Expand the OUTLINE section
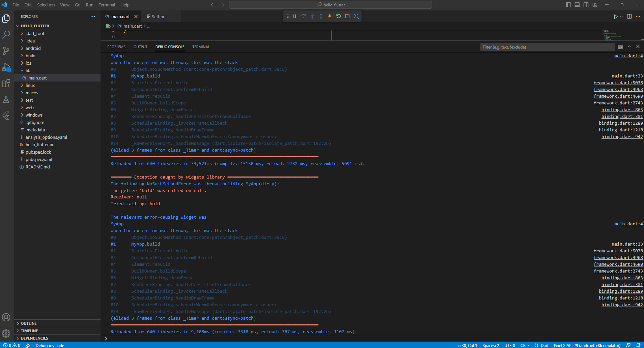This screenshot has height=348, width=644. click(57, 323)
